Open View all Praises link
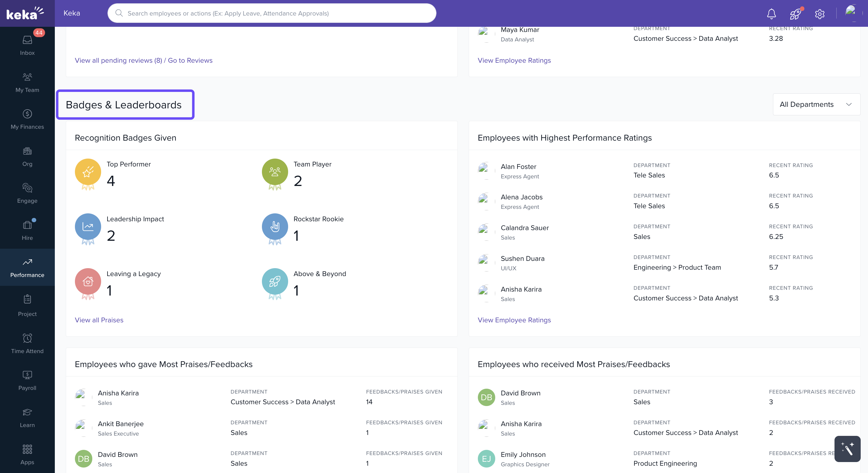This screenshot has width=868, height=473. click(x=99, y=320)
